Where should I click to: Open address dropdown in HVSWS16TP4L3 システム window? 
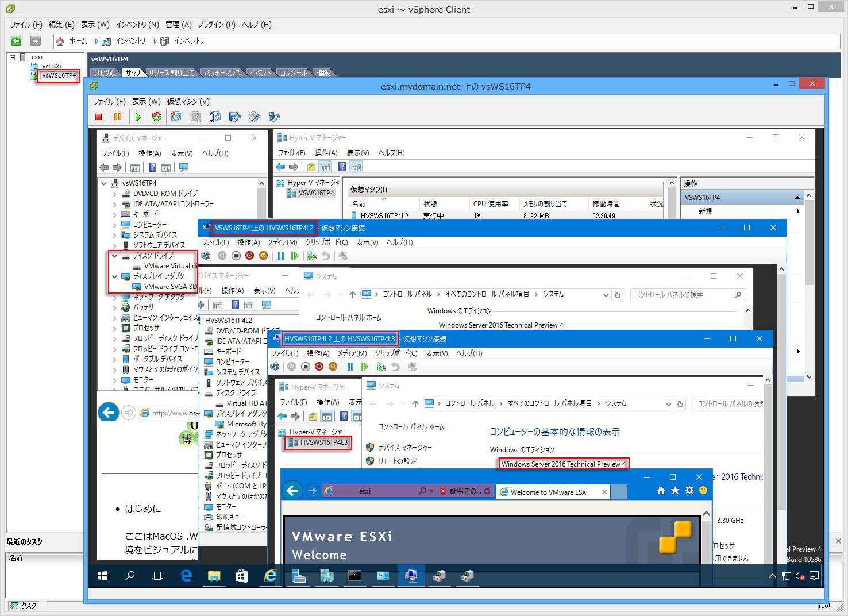668,404
